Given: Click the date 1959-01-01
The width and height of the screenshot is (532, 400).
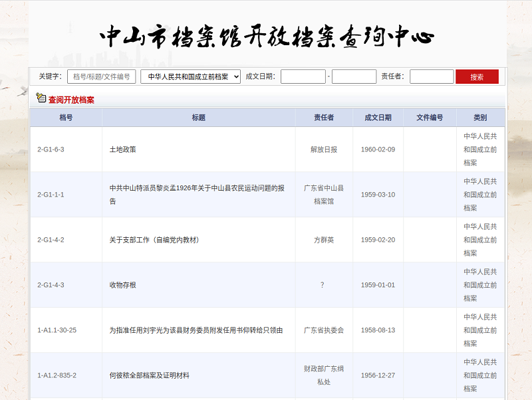Looking at the screenshot, I should click(x=378, y=285).
